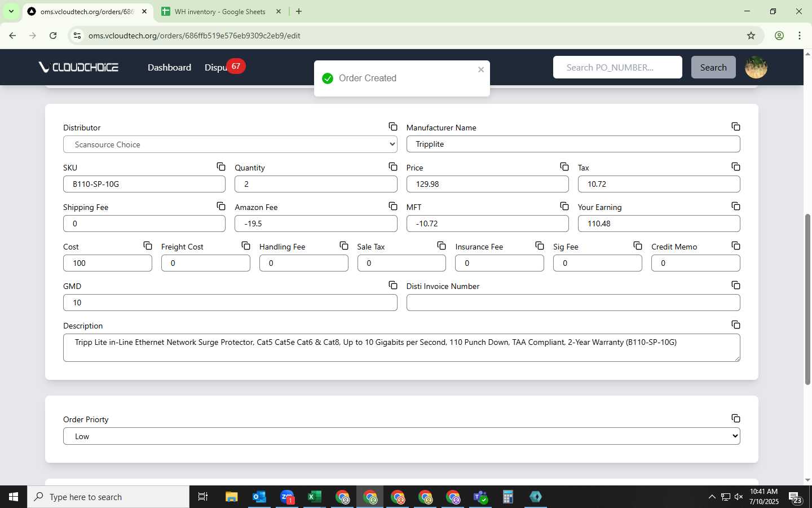Copy the Tax field value
The height and width of the screenshot is (508, 812).
[x=736, y=167]
